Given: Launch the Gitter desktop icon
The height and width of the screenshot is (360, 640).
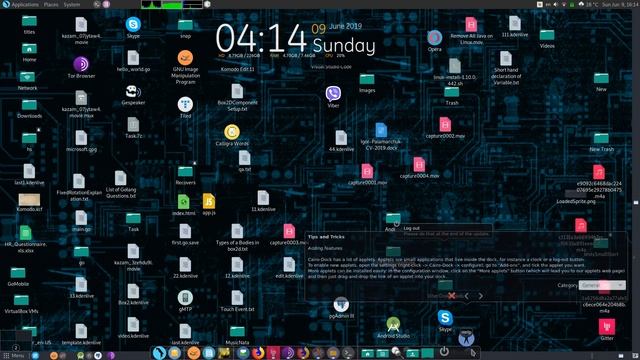Looking at the screenshot, I should click(607, 327).
